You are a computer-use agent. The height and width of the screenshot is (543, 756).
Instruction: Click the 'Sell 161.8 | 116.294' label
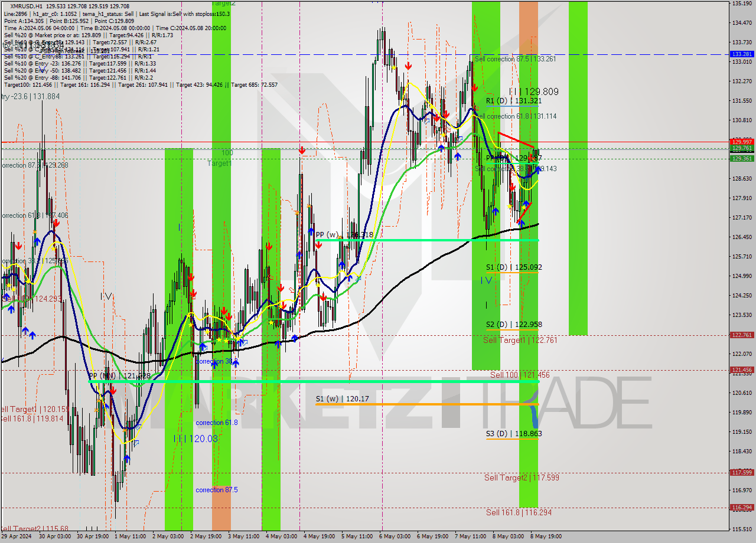[x=519, y=512]
